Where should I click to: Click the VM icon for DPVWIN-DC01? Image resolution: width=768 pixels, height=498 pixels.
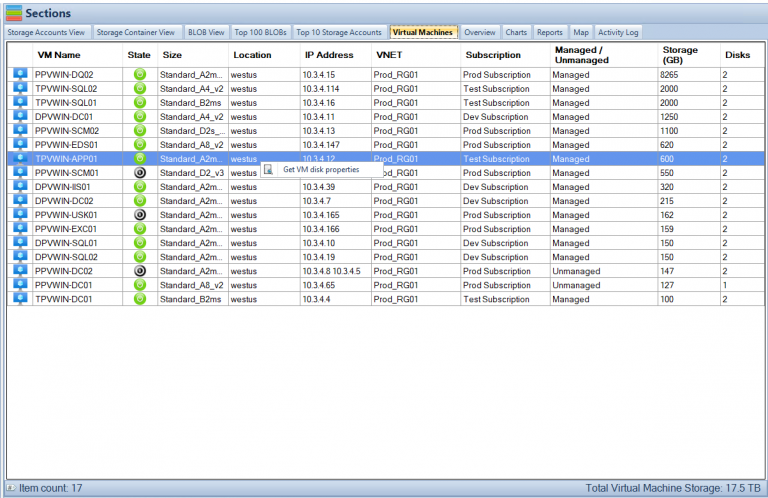(x=20, y=117)
